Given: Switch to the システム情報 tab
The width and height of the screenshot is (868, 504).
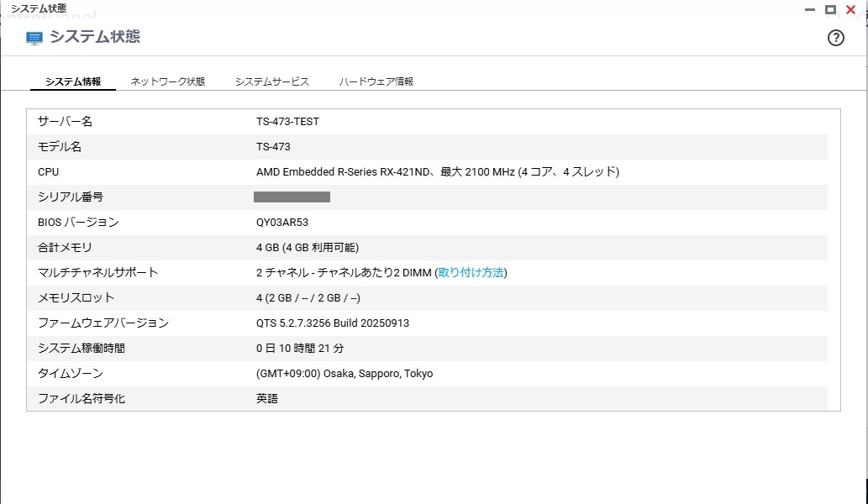Looking at the screenshot, I should point(73,81).
